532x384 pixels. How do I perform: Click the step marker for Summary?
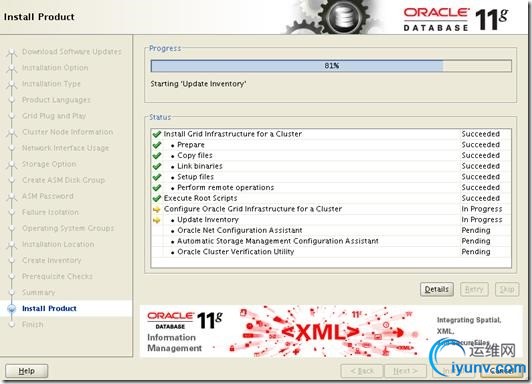(12, 292)
